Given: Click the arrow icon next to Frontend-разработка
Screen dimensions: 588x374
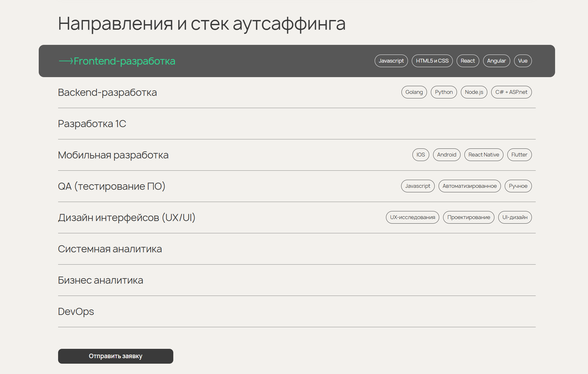Looking at the screenshot, I should (66, 61).
